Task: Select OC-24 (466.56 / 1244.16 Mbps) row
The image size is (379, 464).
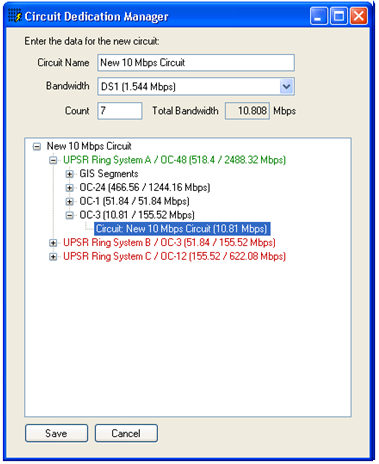Action: (145, 188)
